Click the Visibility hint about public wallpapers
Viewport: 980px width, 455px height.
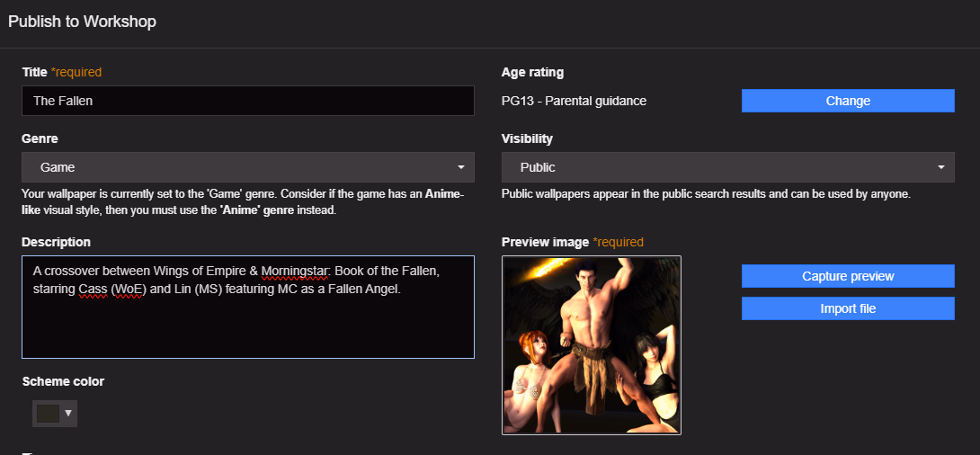tap(706, 194)
